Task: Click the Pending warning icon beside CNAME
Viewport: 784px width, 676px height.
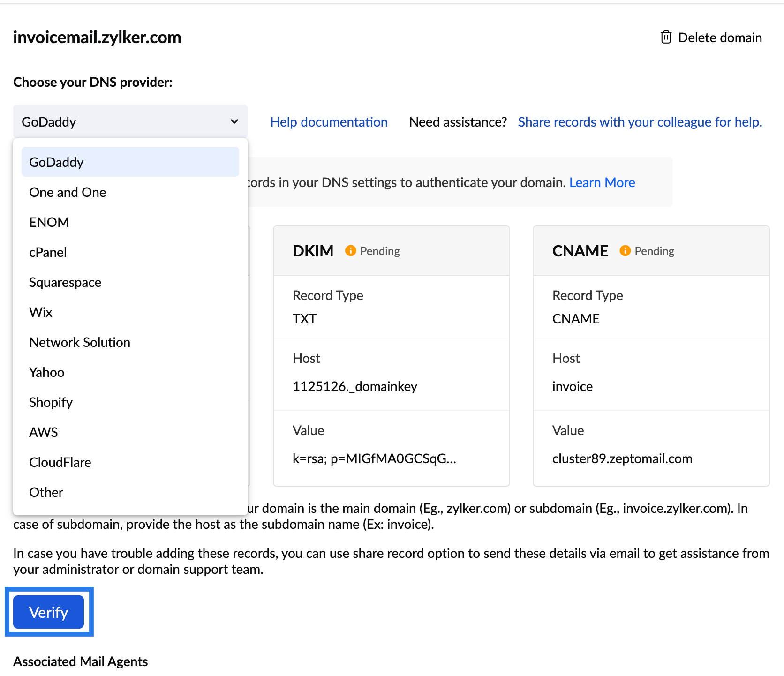Action: 624,250
